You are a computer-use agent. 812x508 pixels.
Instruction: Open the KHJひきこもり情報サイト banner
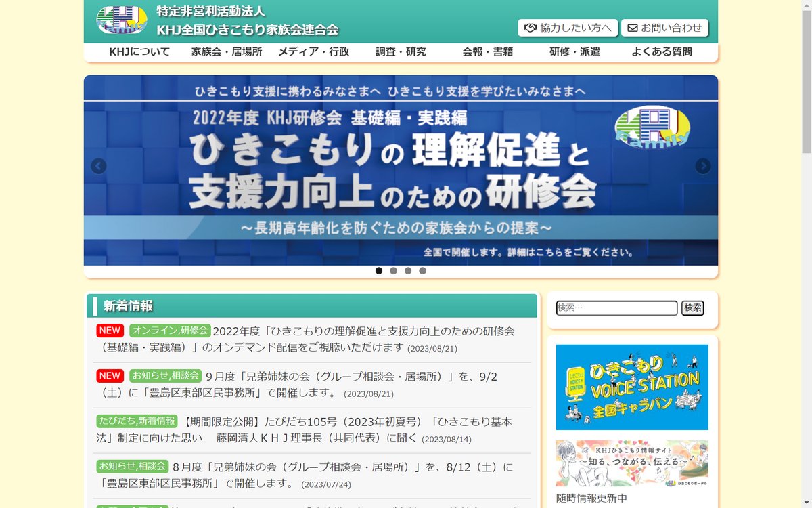[x=632, y=463]
